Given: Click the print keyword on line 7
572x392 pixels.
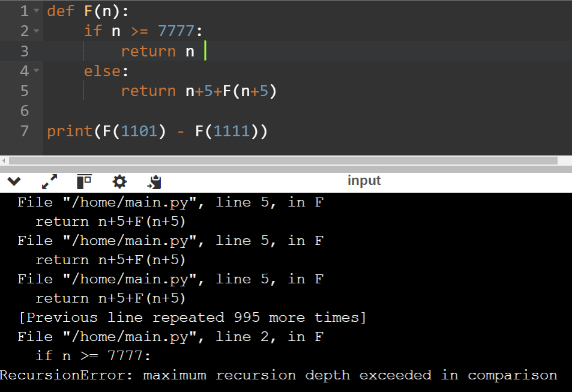Looking at the screenshot, I should coord(70,131).
